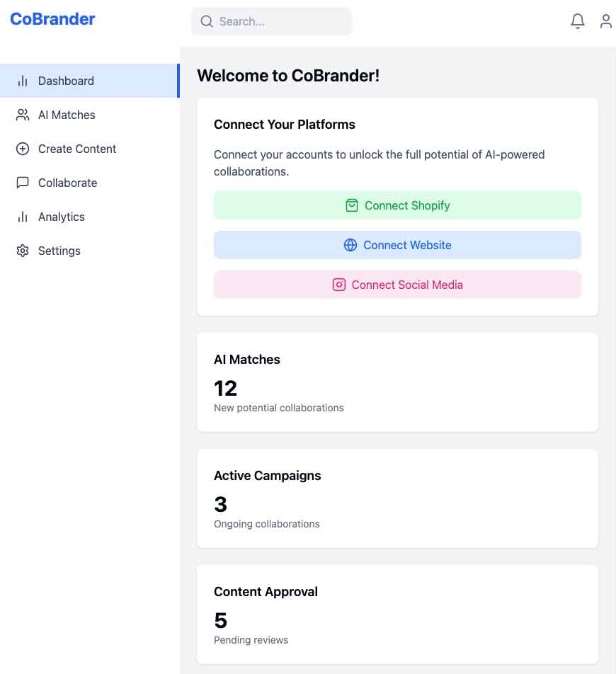This screenshot has height=674, width=616.
Task: Click the Create Content plus-circle icon
Action: (23, 149)
